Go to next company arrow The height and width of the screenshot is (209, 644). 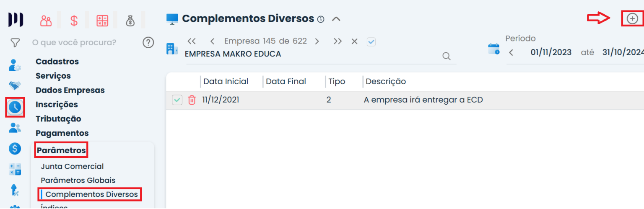[317, 41]
